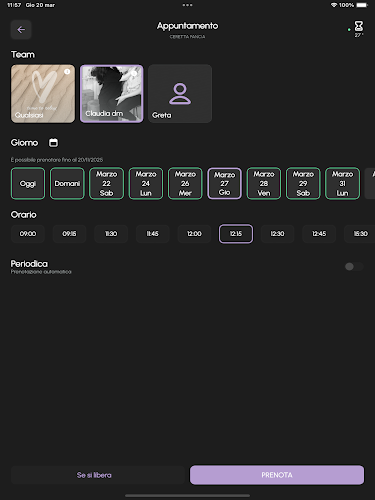Select the Claudia dm team card

(x=112, y=94)
